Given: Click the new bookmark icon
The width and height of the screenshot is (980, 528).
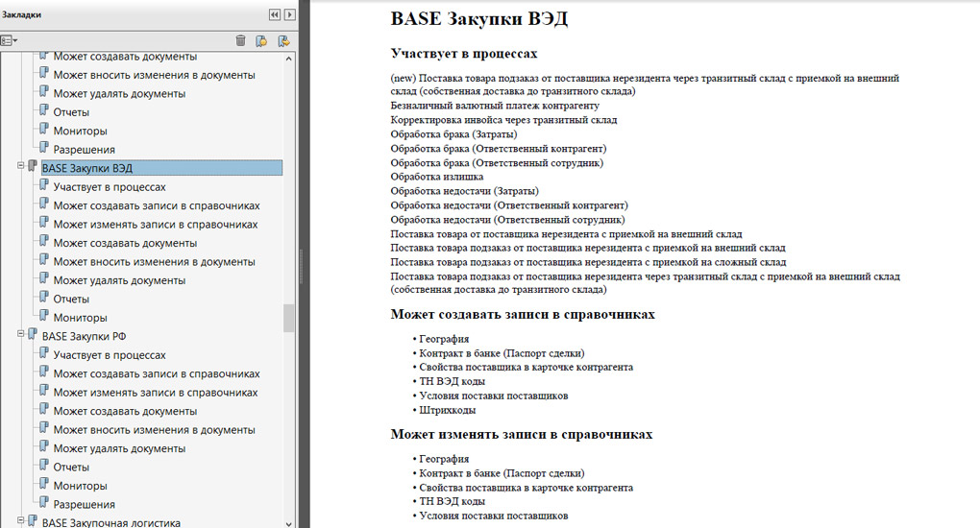Looking at the screenshot, I should pos(261,40).
